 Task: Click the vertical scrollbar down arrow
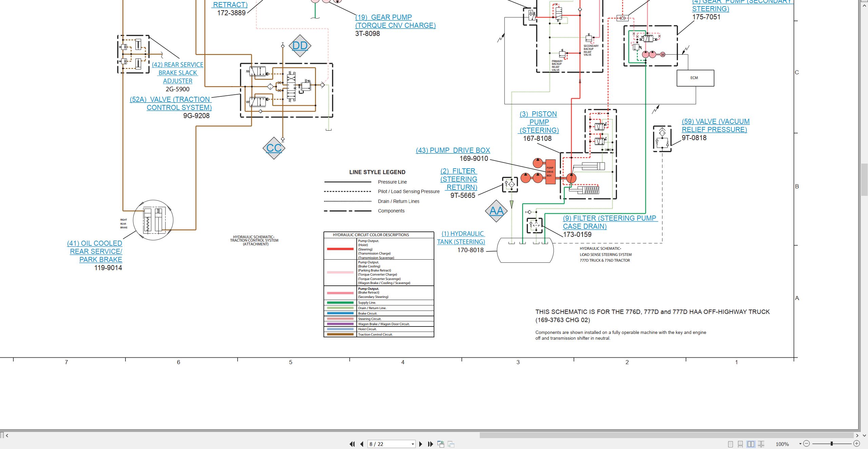(x=864, y=435)
